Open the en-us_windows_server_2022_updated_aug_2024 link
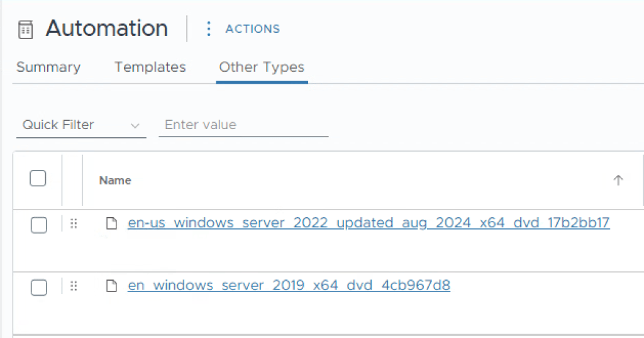The width and height of the screenshot is (644, 338). [368, 223]
